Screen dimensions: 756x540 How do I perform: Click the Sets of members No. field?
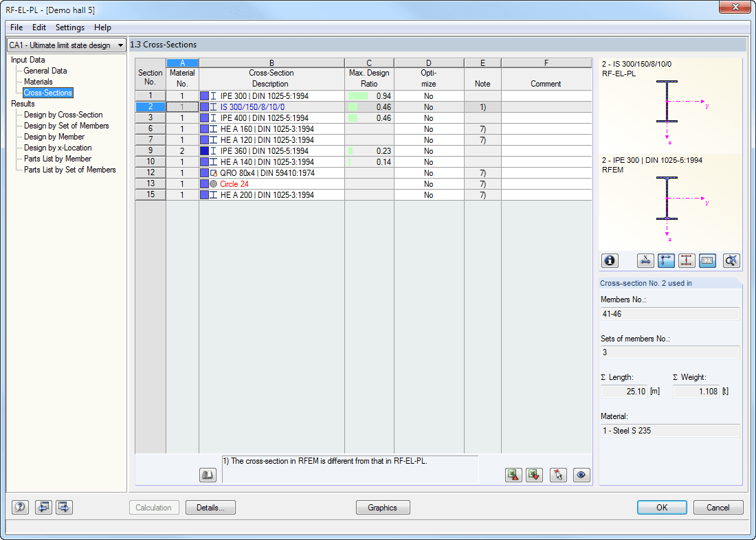(670, 352)
